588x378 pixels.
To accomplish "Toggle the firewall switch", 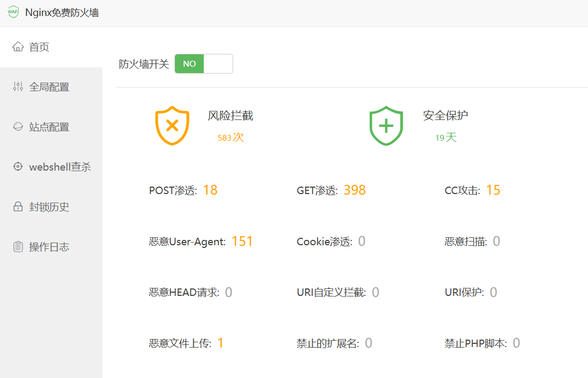I will [204, 64].
